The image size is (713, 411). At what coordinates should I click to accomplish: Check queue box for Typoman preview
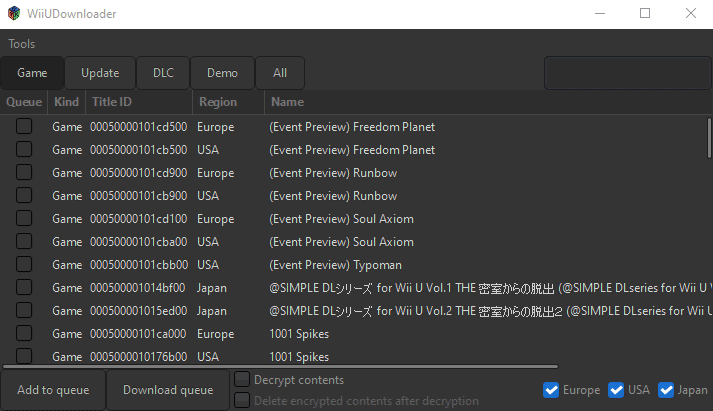[x=24, y=264]
